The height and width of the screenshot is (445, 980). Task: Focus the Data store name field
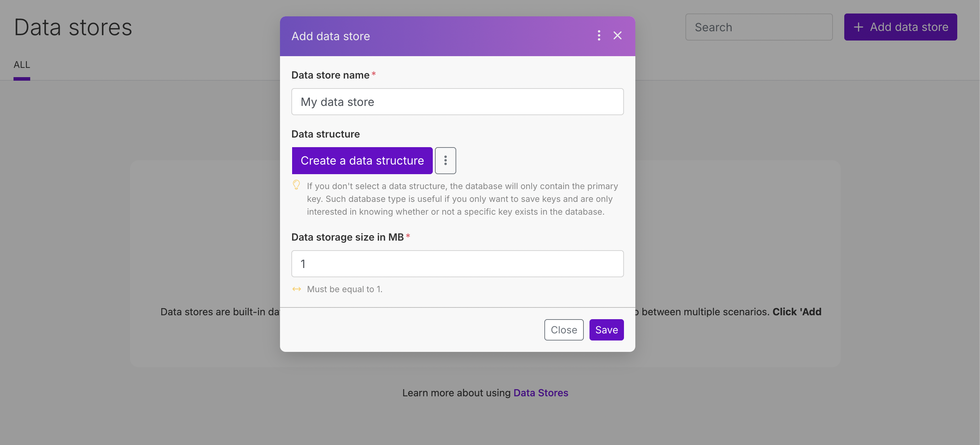click(457, 102)
